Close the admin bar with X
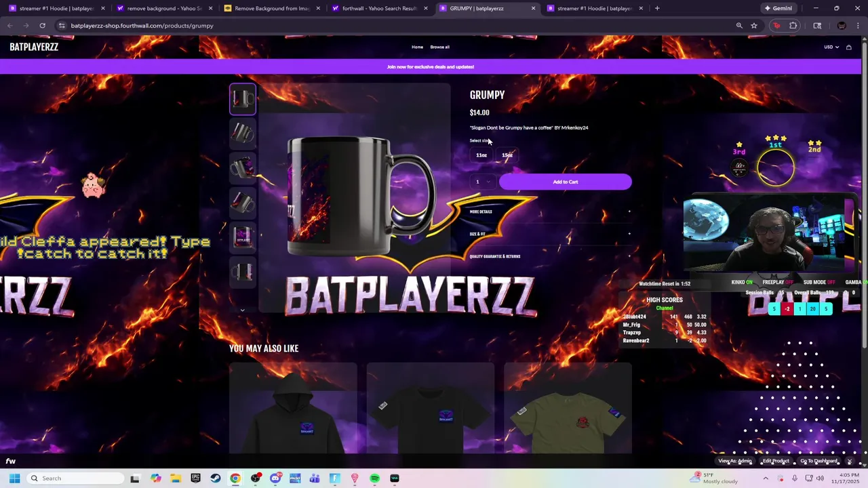Viewport: 868px width, 488px height. coord(849,462)
